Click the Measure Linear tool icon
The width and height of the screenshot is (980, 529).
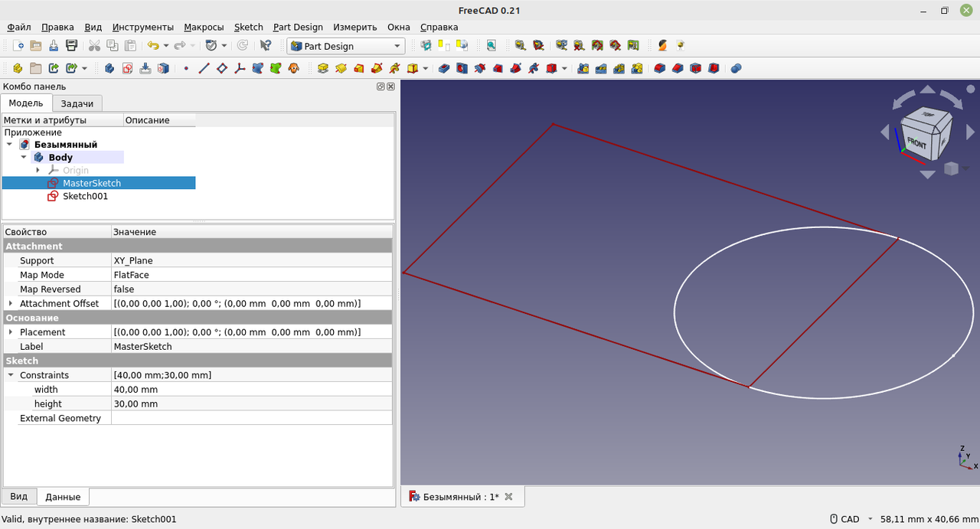(520, 46)
